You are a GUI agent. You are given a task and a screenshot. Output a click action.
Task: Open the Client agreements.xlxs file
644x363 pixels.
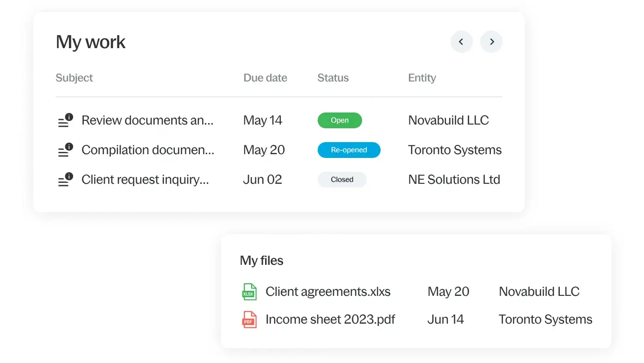tap(328, 292)
